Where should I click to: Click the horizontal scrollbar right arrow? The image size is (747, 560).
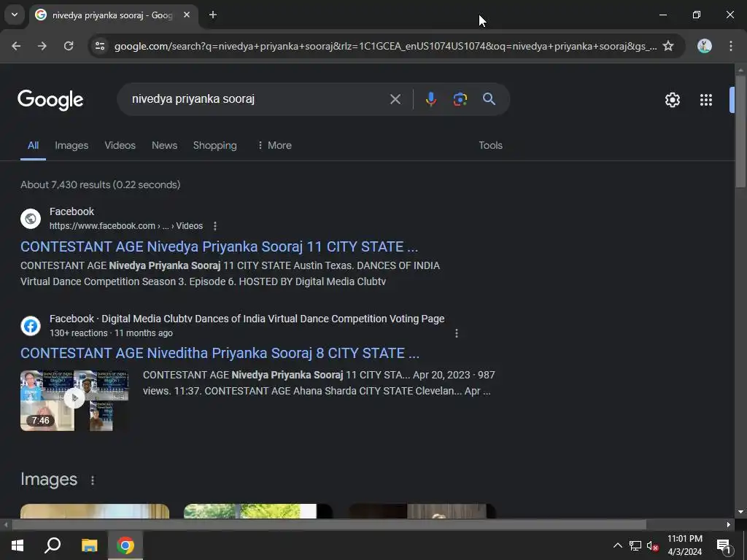729,524
